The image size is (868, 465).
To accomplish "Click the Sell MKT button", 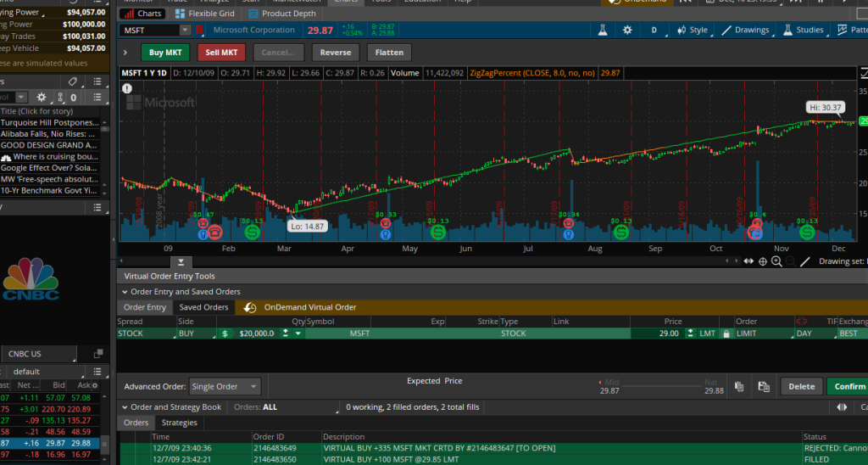I will [x=221, y=53].
